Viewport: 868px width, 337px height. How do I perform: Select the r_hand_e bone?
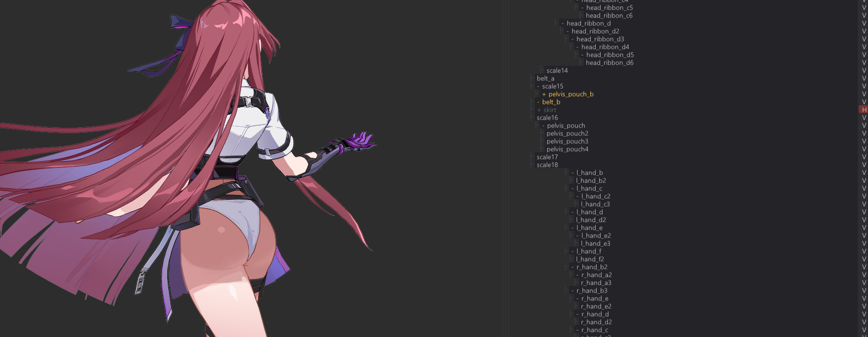pyautogui.click(x=595, y=298)
